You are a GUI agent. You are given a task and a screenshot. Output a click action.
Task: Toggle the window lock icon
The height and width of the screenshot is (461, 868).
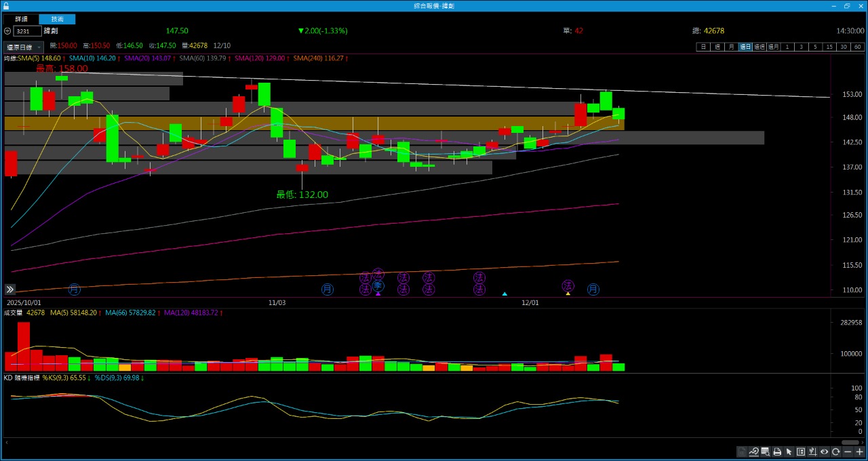[x=6, y=5]
